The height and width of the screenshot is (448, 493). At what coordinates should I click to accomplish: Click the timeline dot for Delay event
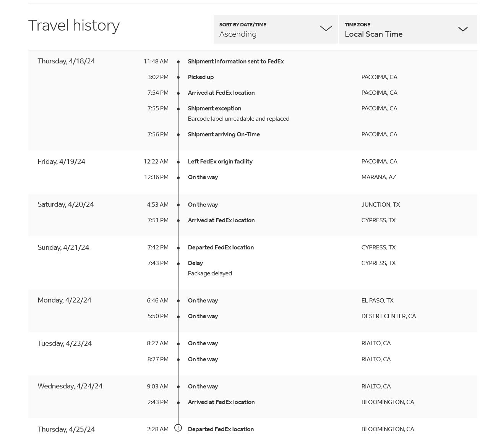pos(178,264)
